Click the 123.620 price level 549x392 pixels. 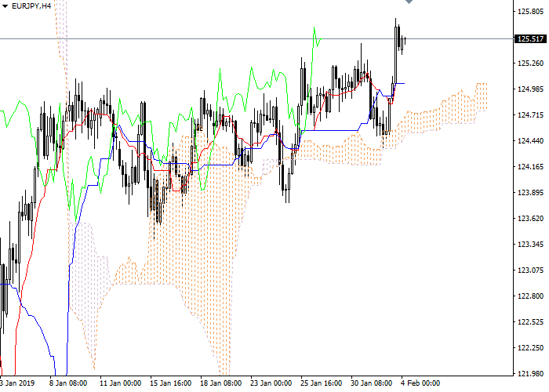tap(530, 219)
